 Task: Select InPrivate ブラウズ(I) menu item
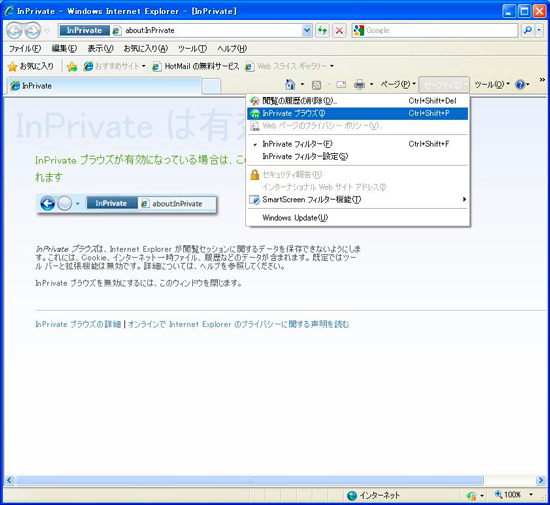(357, 113)
